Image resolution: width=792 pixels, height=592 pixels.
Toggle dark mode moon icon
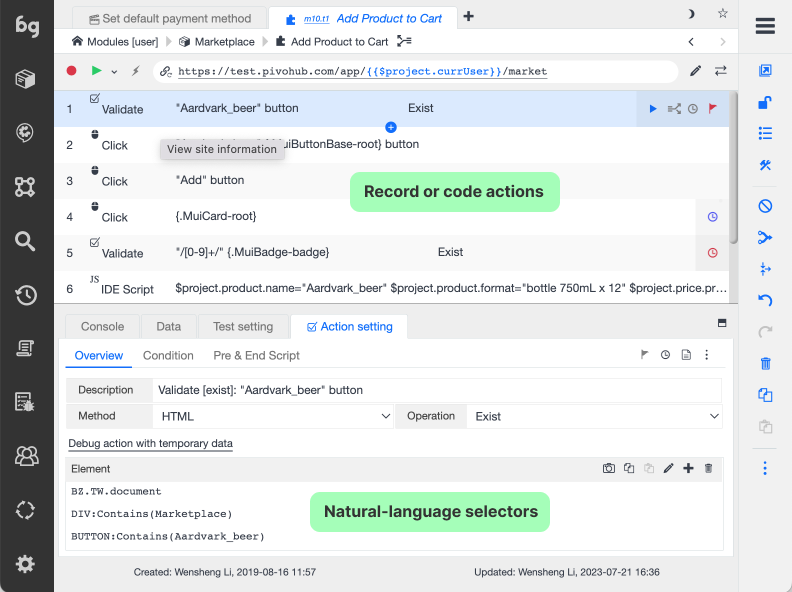point(691,15)
